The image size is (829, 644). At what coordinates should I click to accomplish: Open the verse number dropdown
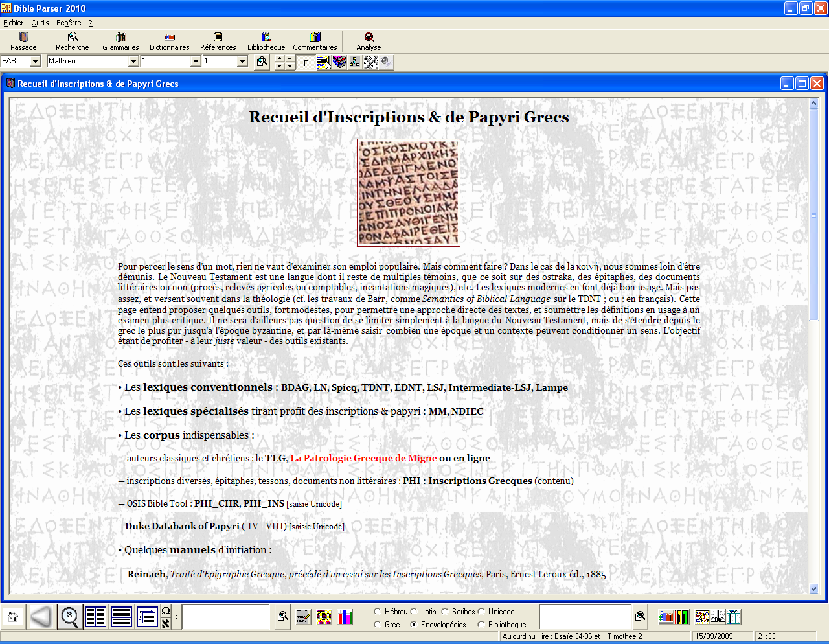click(242, 62)
